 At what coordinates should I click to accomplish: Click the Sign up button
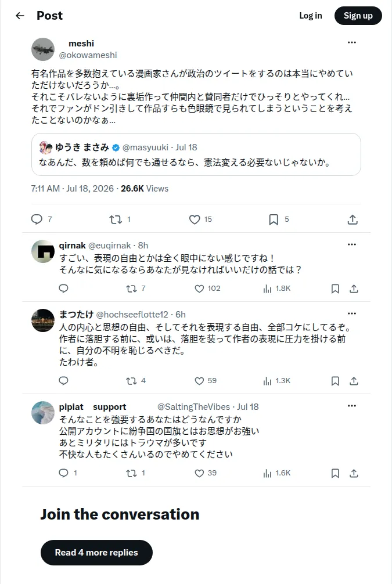pos(358,16)
